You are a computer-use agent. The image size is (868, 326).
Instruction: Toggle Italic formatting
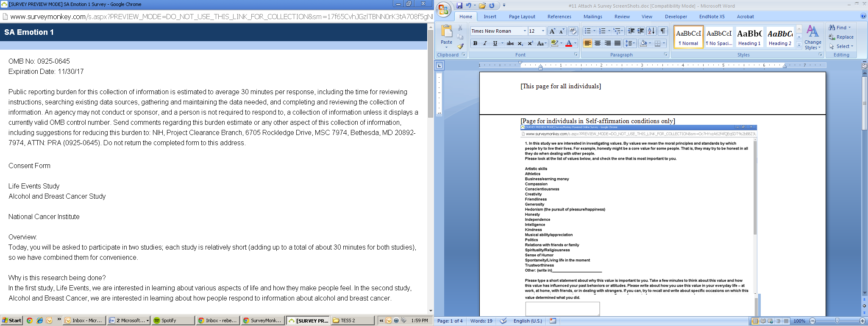click(x=485, y=43)
